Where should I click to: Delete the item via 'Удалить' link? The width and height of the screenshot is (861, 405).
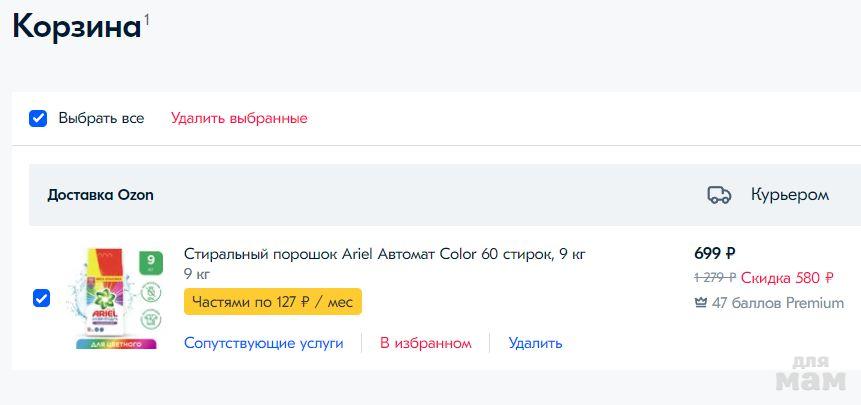[x=535, y=343]
